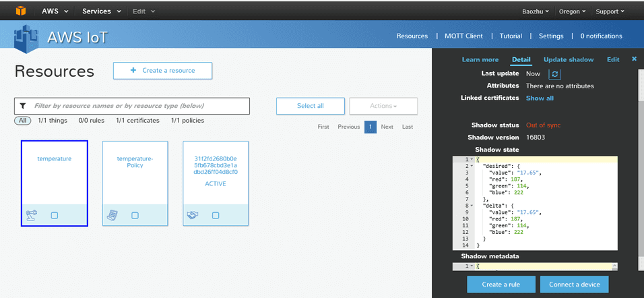The image size is (644, 298).
Task: Go to Last page
Action: point(408,127)
